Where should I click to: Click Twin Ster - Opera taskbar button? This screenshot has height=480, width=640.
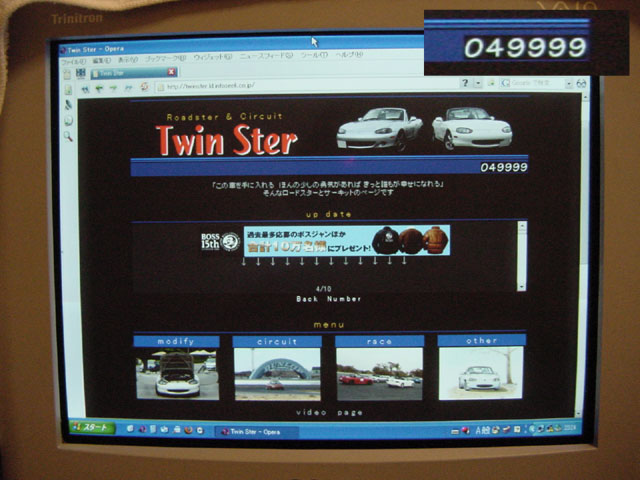pos(257,431)
